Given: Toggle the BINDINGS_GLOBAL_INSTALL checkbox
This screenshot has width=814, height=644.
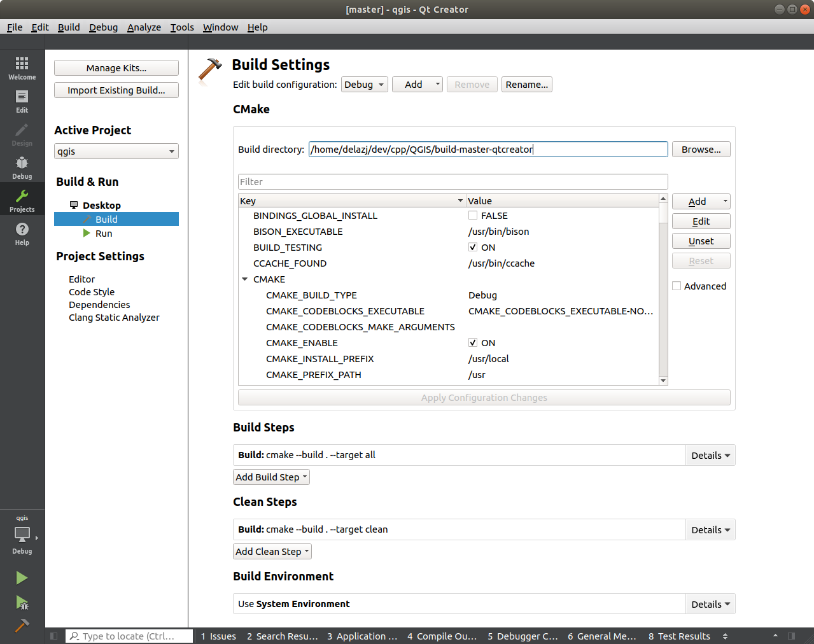Looking at the screenshot, I should 473,216.
